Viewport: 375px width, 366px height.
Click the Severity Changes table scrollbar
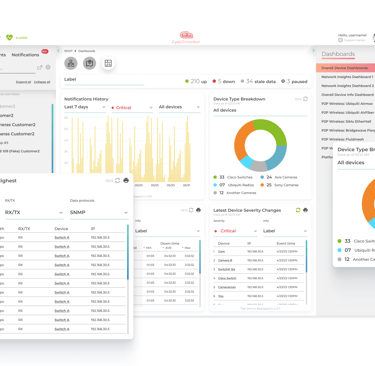[x=306, y=256]
